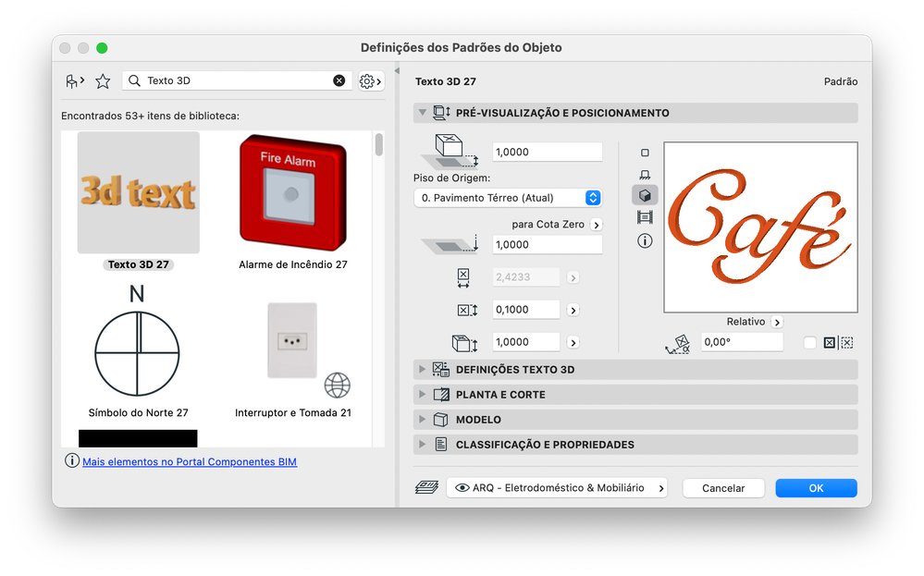Edit the home story offset value 1,0000
This screenshot has width=924, height=576.
click(x=547, y=152)
